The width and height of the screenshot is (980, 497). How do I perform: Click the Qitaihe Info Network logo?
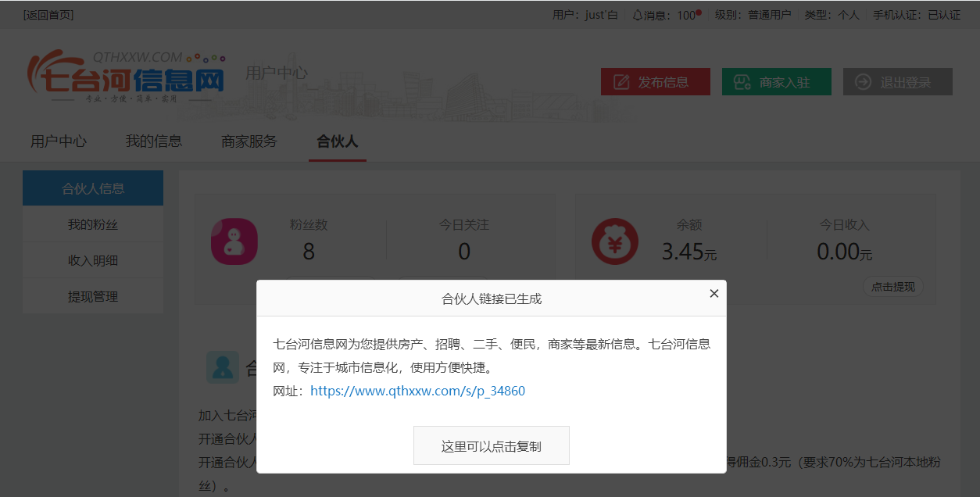tap(127, 78)
